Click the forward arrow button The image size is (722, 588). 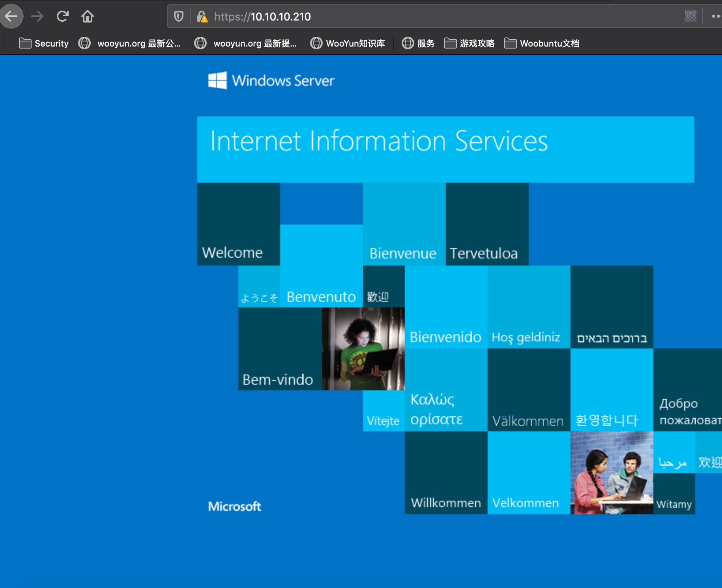pyautogui.click(x=37, y=17)
